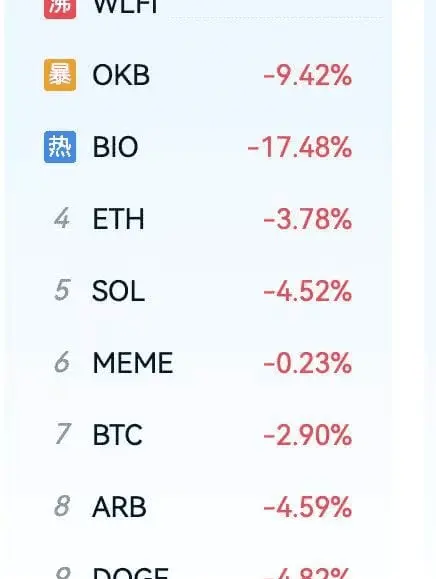Screen dimensions: 436x579
Task: Click the -0.23% change for MEME
Action: tap(308, 363)
